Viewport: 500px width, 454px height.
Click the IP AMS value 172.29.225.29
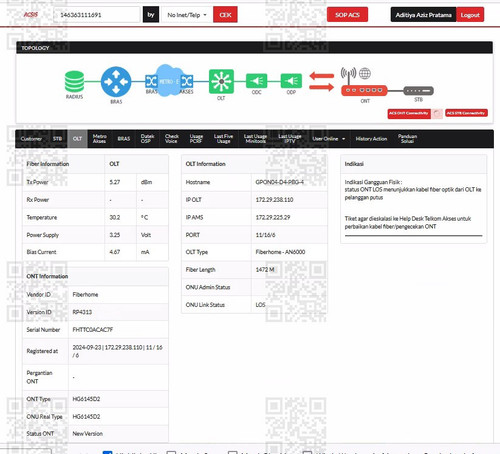[273, 217]
